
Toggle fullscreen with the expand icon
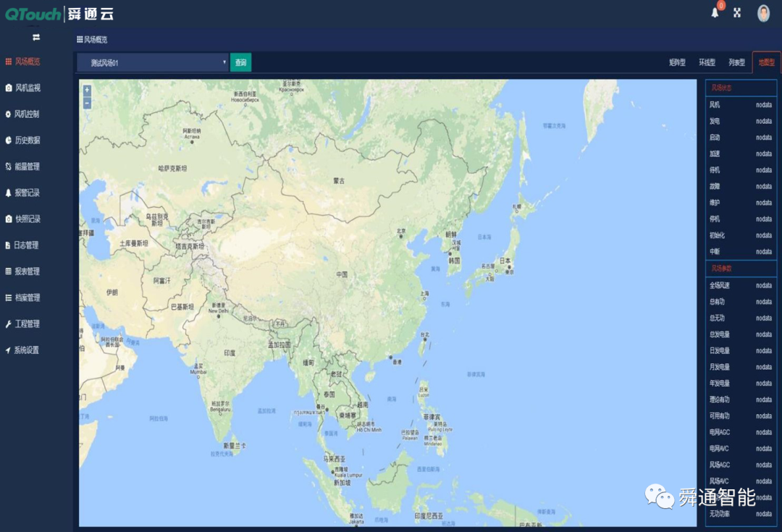[x=737, y=13]
